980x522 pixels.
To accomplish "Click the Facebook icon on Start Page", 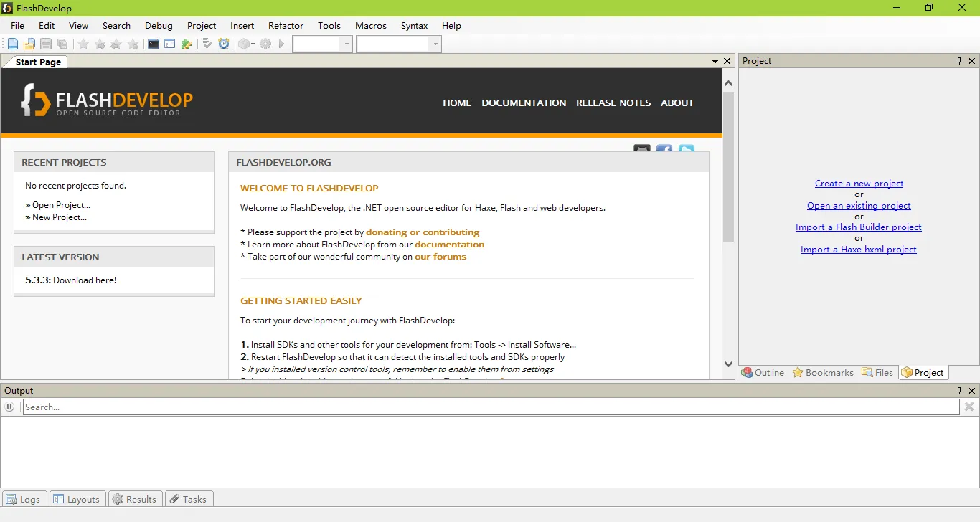I will [x=664, y=151].
